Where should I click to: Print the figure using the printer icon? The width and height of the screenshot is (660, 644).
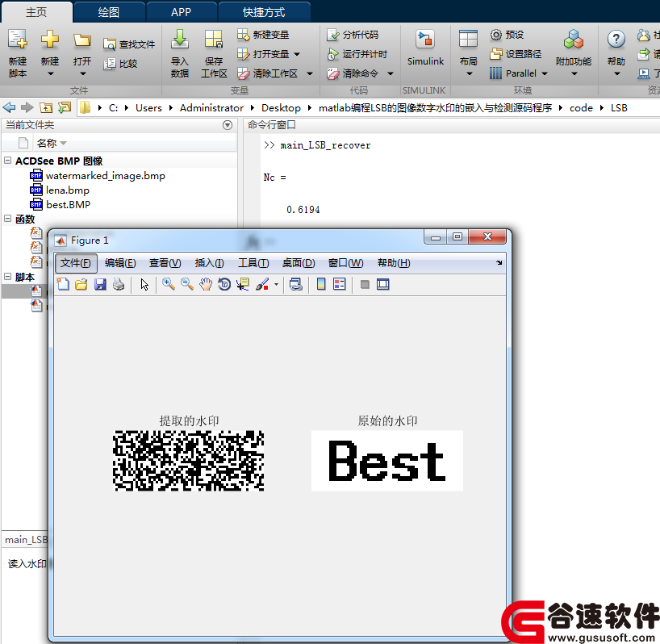click(x=119, y=285)
